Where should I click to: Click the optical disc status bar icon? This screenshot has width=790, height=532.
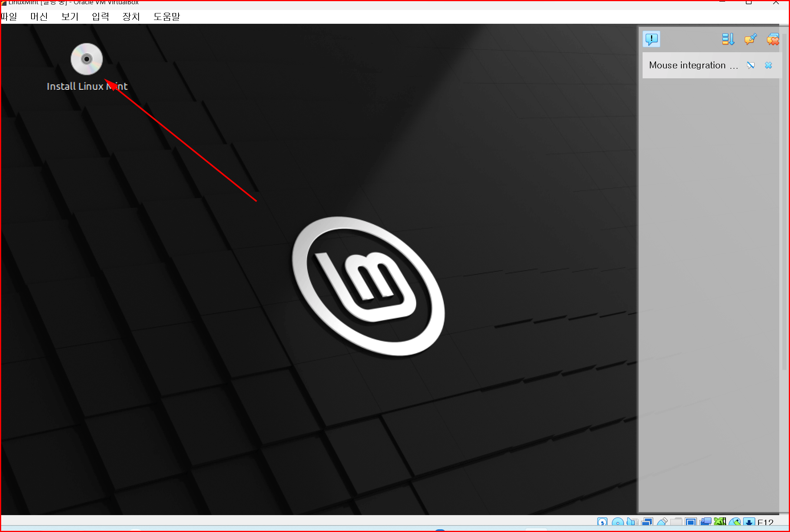click(617, 522)
